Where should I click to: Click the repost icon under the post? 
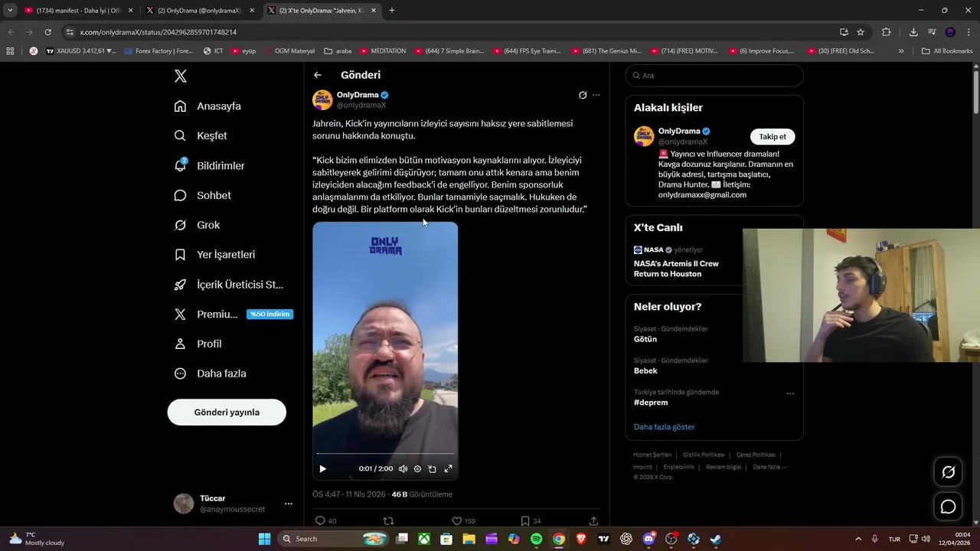tap(388, 521)
